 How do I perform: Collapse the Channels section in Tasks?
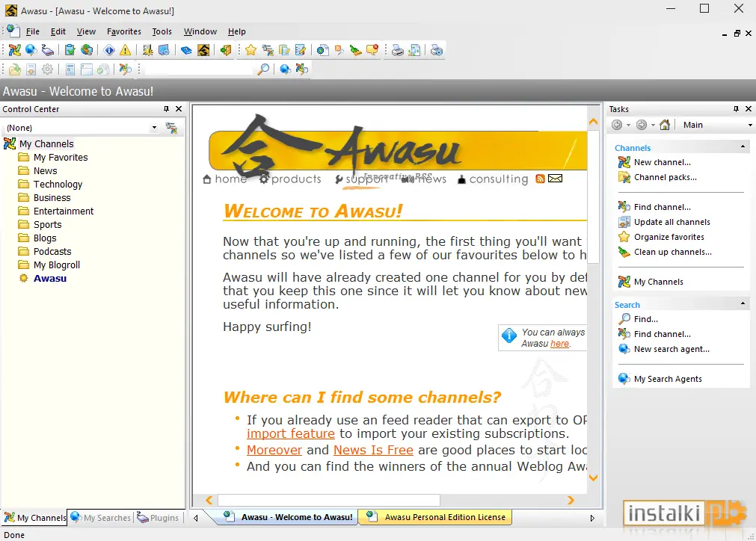pos(743,146)
